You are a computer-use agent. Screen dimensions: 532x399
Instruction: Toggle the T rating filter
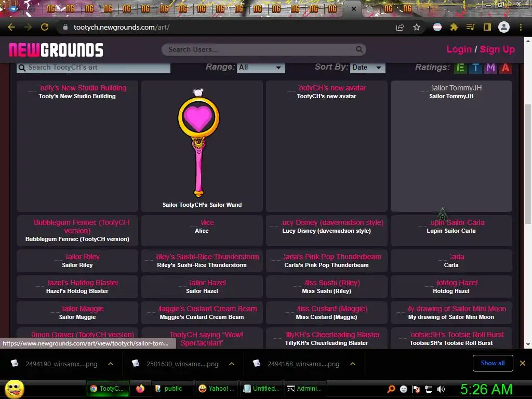476,68
